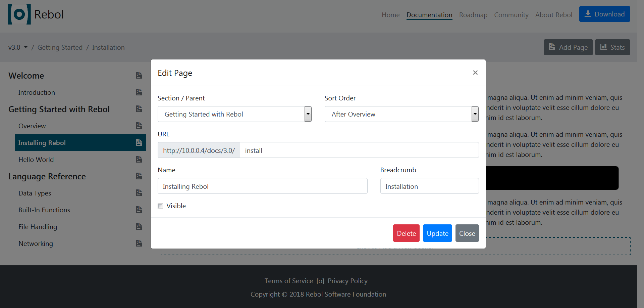Select Networking page in sidebar

click(x=36, y=244)
